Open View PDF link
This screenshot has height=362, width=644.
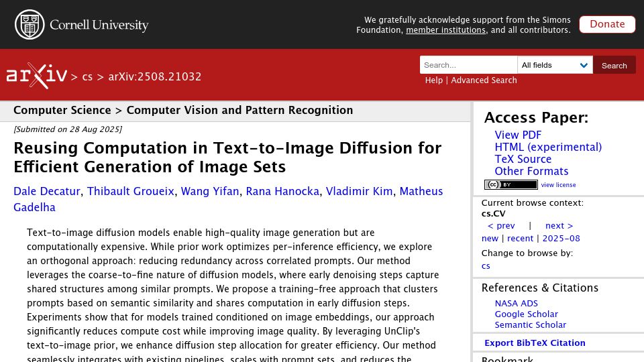pos(518,135)
